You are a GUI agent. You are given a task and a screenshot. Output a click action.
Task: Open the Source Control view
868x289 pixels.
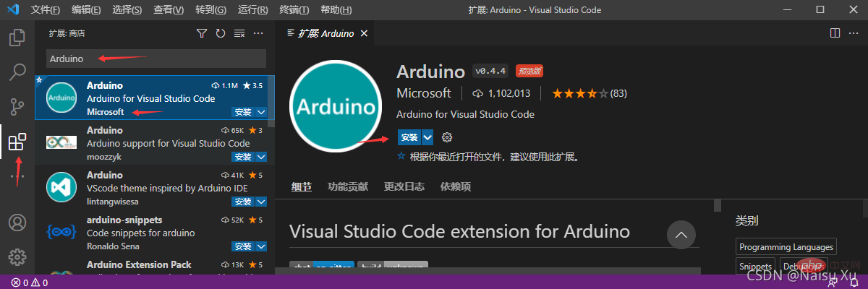point(17,107)
